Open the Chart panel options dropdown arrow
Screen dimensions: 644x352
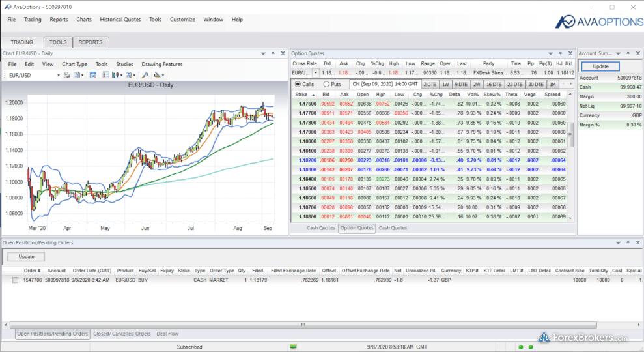pyautogui.click(x=263, y=53)
